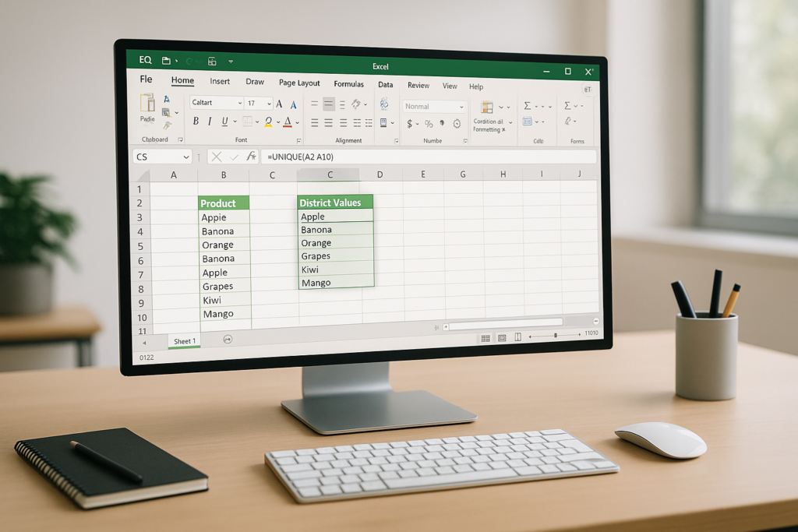Open the font size 17 dropdown
Screen dimensions: 798x532
click(269, 104)
